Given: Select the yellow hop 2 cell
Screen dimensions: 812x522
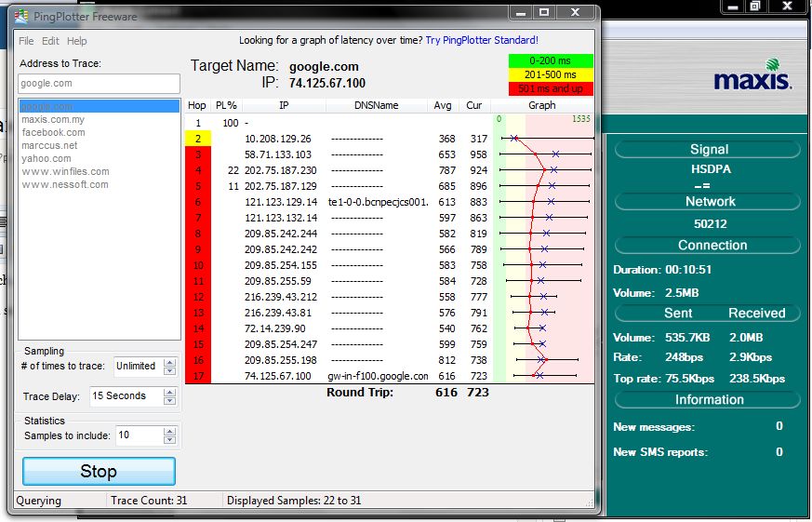Looking at the screenshot, I should [198, 139].
